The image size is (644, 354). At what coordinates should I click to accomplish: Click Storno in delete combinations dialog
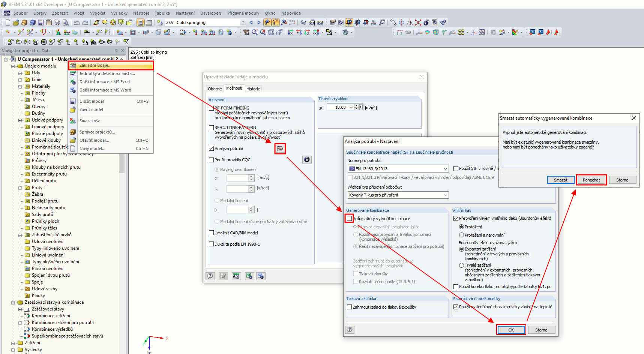622,180
